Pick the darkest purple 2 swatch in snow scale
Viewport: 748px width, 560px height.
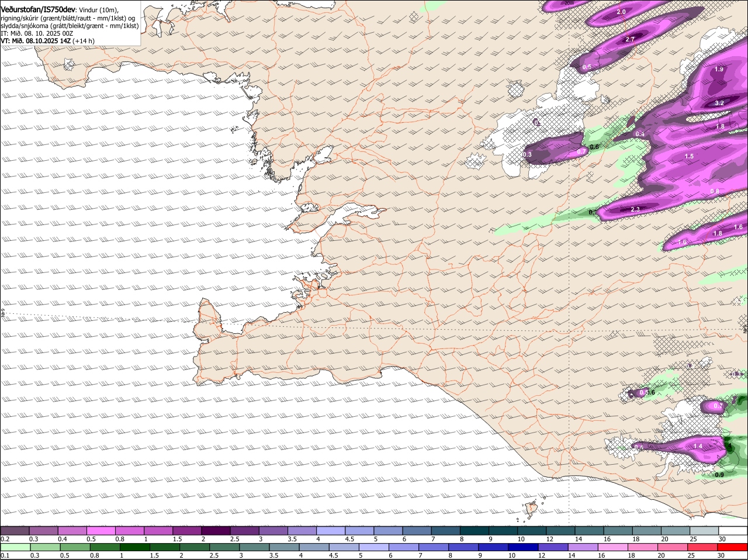(215, 530)
